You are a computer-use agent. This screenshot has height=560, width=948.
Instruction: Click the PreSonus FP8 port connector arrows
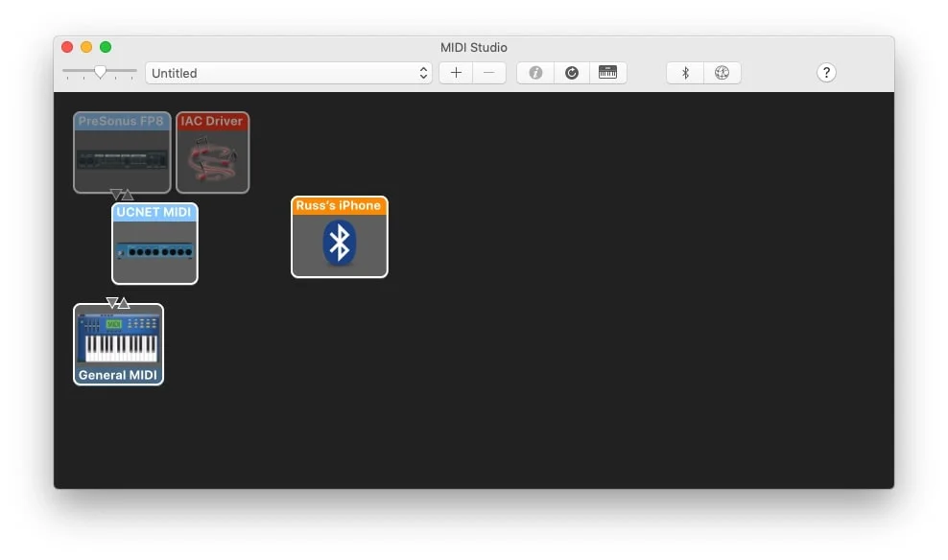tap(122, 195)
